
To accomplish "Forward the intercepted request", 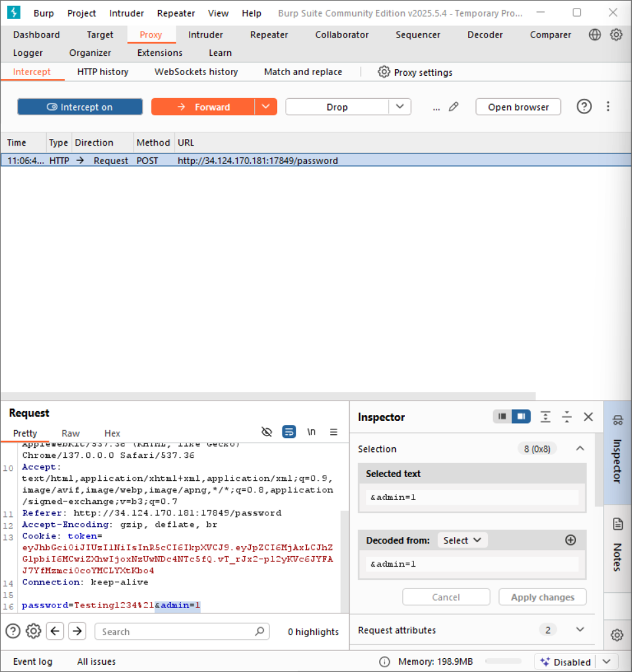I will click(x=203, y=107).
